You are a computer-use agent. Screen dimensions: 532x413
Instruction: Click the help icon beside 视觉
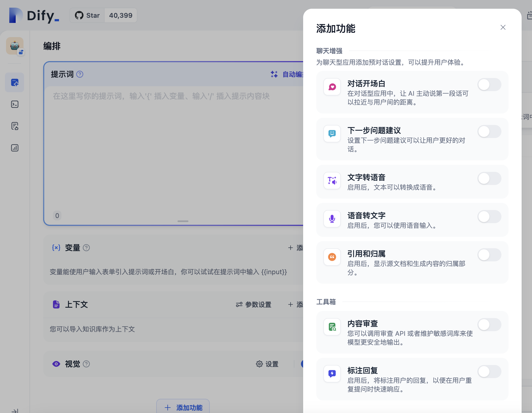[x=87, y=364]
